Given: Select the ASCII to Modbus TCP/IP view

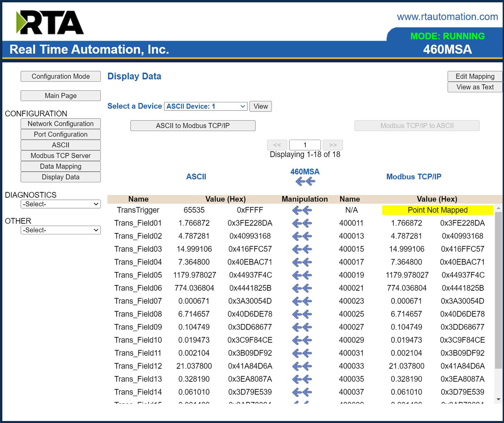Looking at the screenshot, I should [193, 126].
